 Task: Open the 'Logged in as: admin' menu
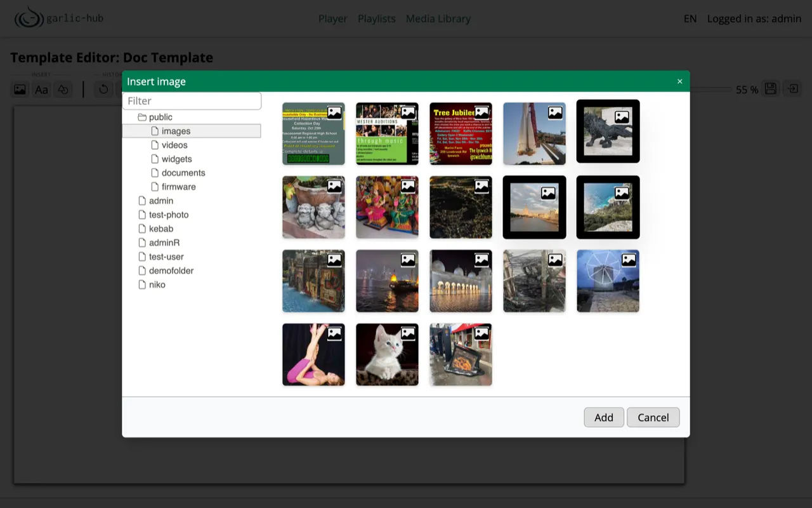pyautogui.click(x=754, y=18)
